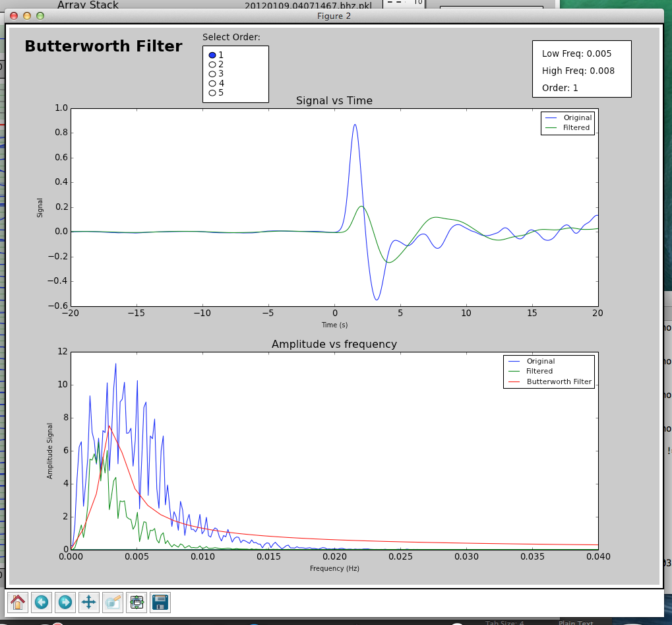The width and height of the screenshot is (672, 625).
Task: Click the 20120109.04071467.bhz.pkl filename behind
Action: 308,6
